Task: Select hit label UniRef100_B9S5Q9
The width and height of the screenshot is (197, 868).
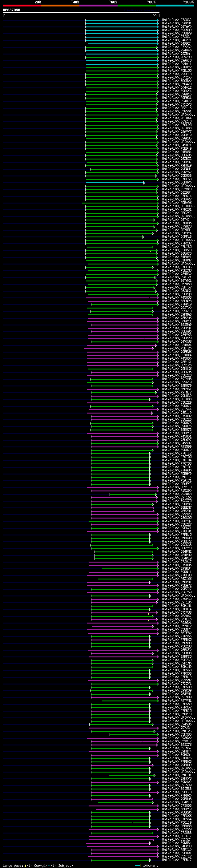Action: tap(177, 30)
